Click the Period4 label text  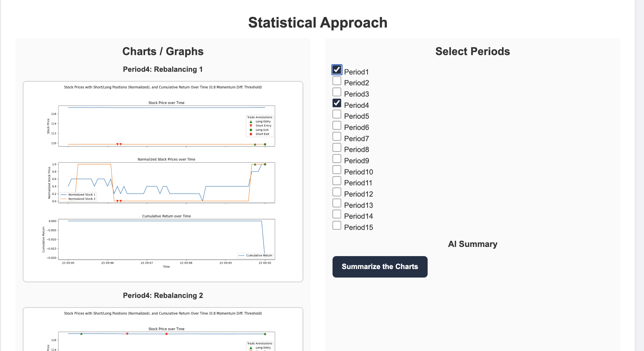pos(356,105)
